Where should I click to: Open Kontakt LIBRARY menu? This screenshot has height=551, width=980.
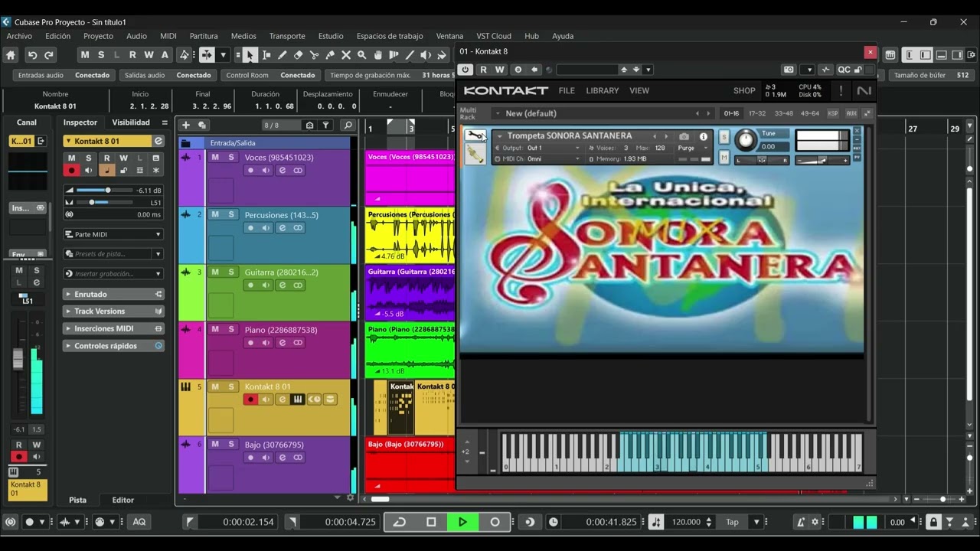[x=603, y=90]
